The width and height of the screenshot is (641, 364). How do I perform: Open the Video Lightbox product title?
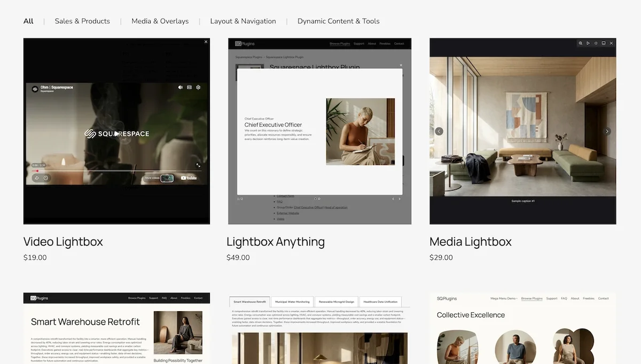[x=63, y=242]
